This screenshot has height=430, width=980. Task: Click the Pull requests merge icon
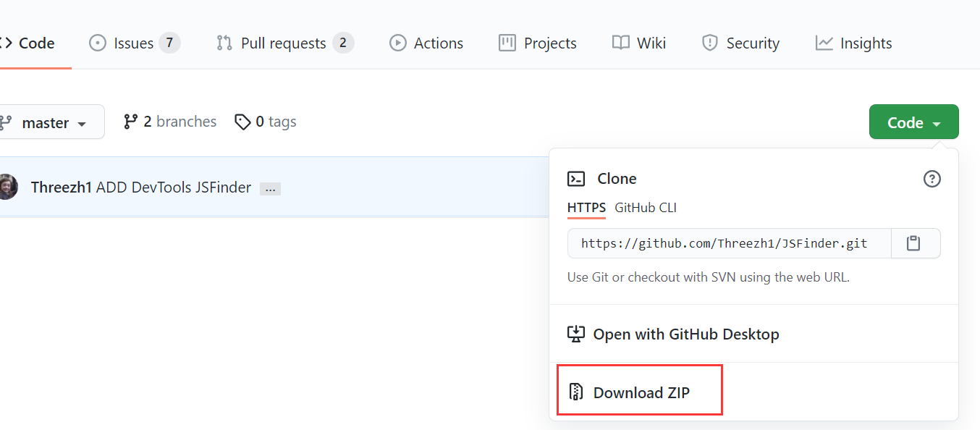coord(224,43)
